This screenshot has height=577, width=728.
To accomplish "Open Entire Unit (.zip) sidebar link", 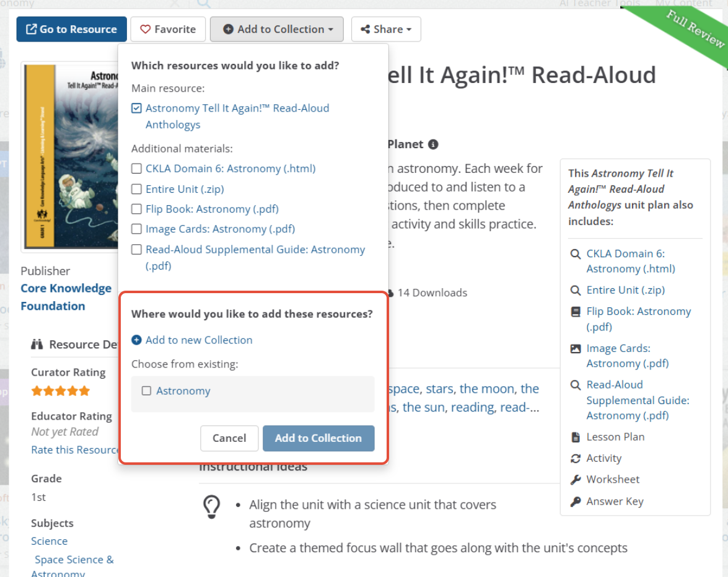I will (x=625, y=290).
